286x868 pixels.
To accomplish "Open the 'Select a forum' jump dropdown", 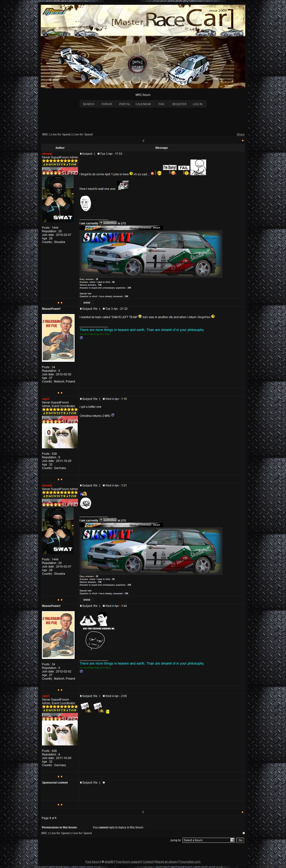I will click(x=209, y=840).
